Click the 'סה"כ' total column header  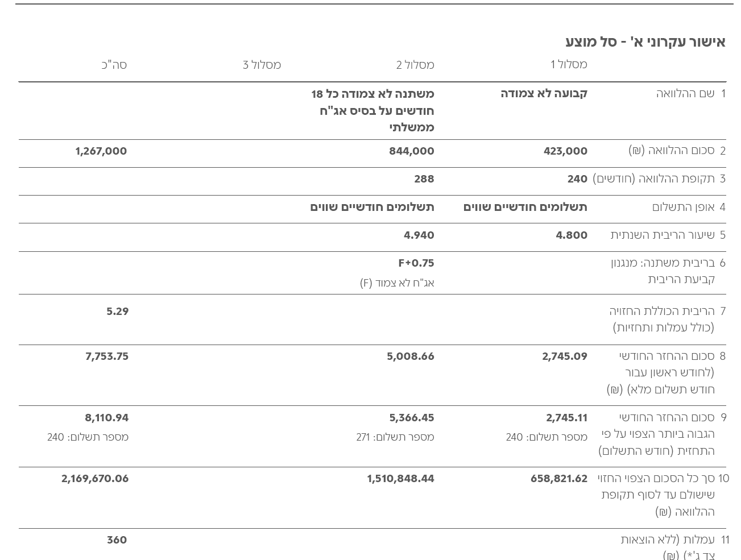click(x=114, y=65)
